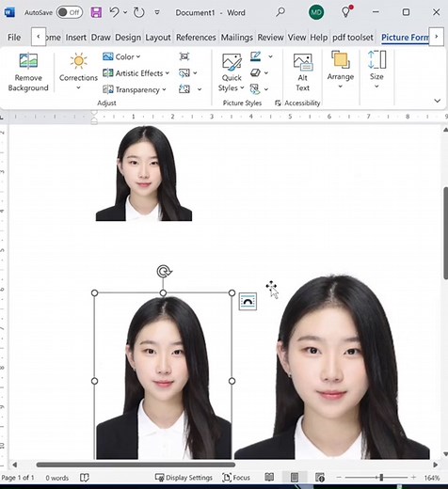Open the Insert tab
This screenshot has height=489, width=448.
click(x=76, y=38)
